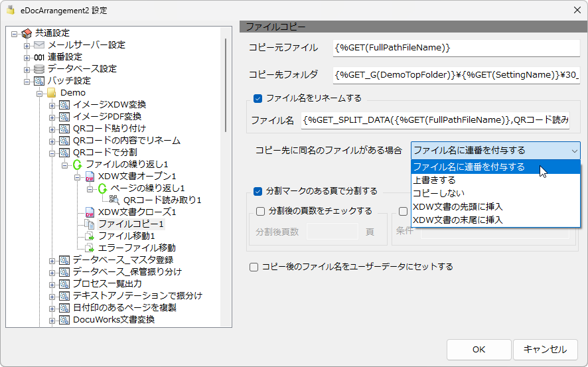
Task: Click the 001 連番設定 icon
Action: tap(39, 57)
